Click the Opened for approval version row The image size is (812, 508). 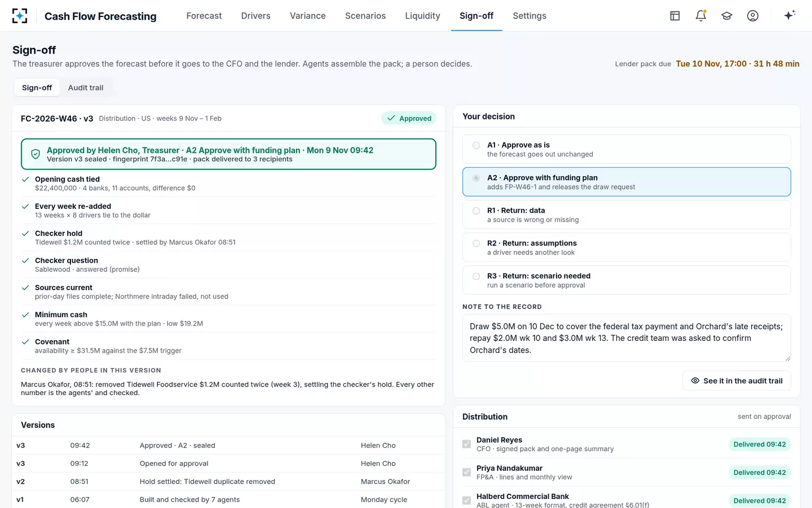(x=228, y=463)
